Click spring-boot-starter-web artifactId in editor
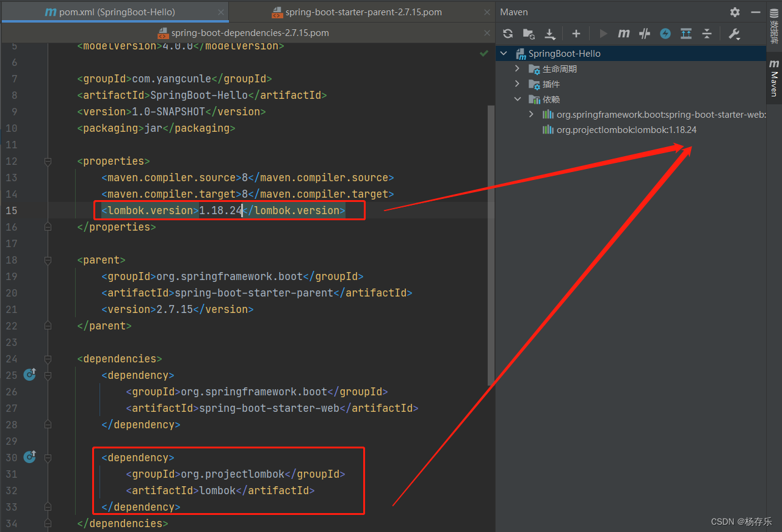The height and width of the screenshot is (532, 782). coord(269,408)
